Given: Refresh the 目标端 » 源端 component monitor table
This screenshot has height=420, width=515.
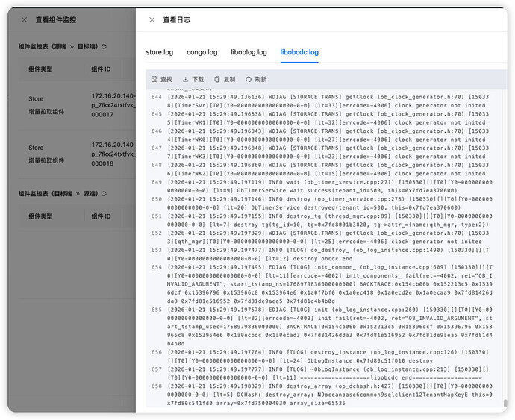Looking at the screenshot, I should pyautogui.click(x=104, y=194).
